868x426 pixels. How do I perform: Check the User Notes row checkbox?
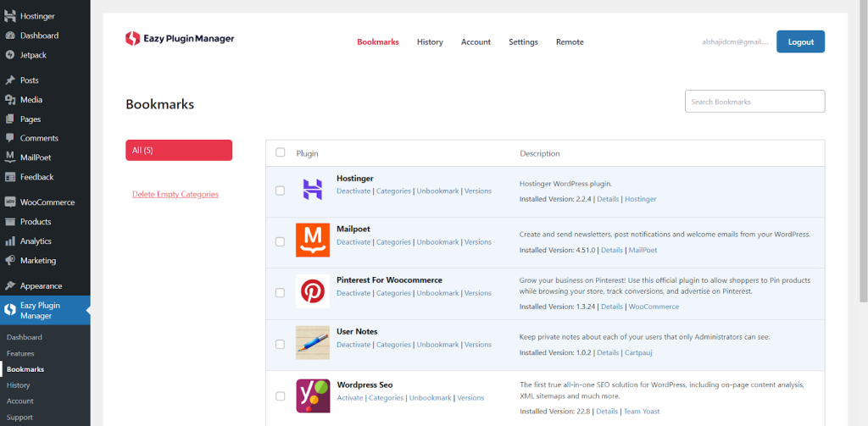pyautogui.click(x=280, y=344)
